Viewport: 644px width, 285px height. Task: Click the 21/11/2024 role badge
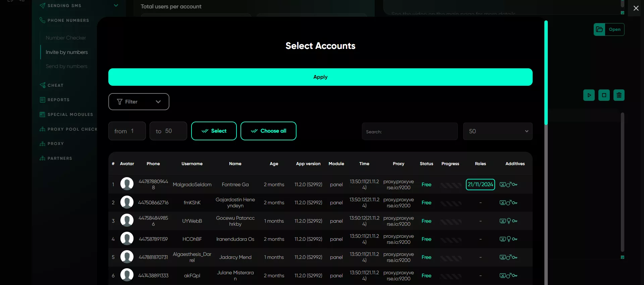click(480, 185)
